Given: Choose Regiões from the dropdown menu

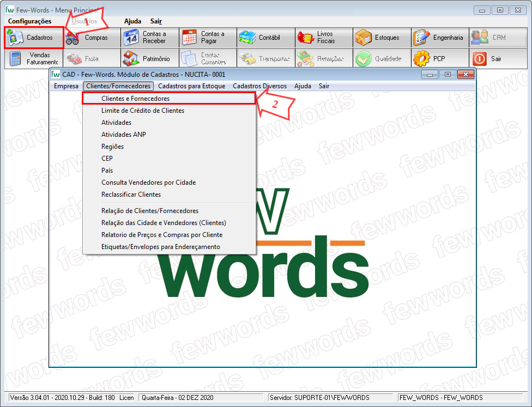Looking at the screenshot, I should (x=169, y=147).
